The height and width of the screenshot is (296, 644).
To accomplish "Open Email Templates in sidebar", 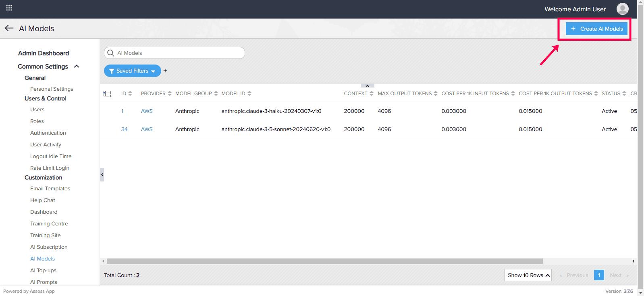I will [50, 189].
